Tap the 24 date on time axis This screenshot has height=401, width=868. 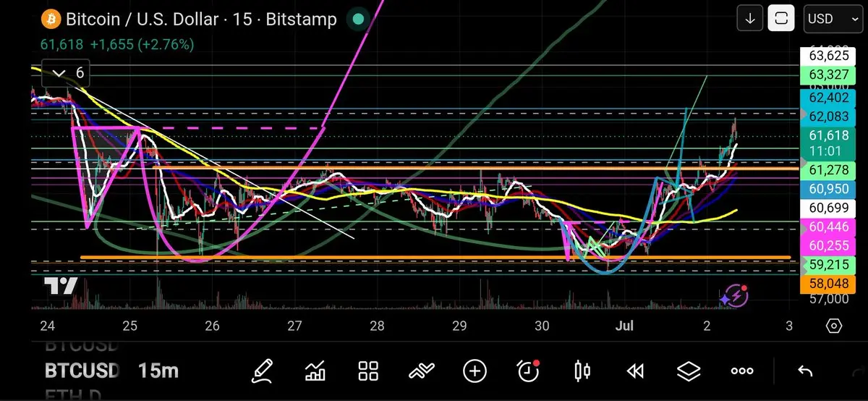point(48,326)
